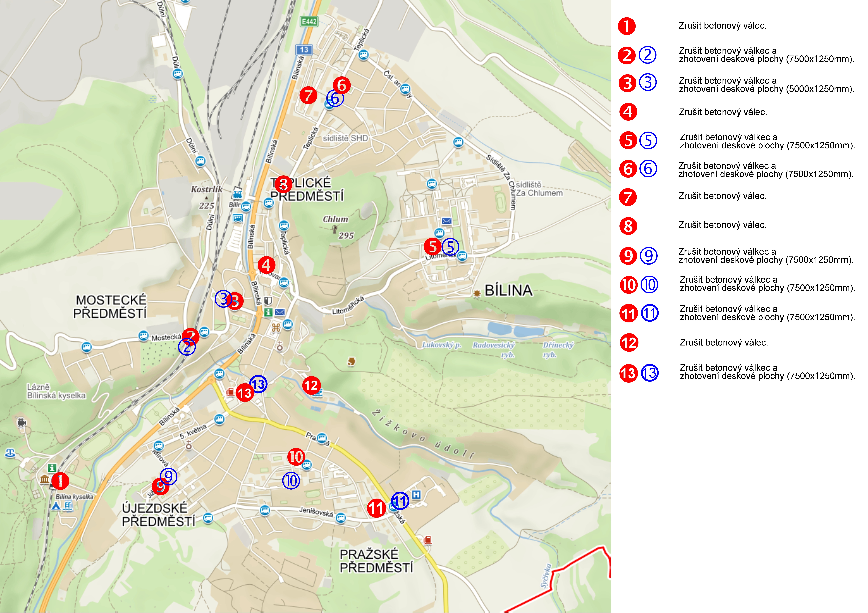868x613 pixels.
Task: Click the blue road number 13 sign
Action: click(x=304, y=50)
